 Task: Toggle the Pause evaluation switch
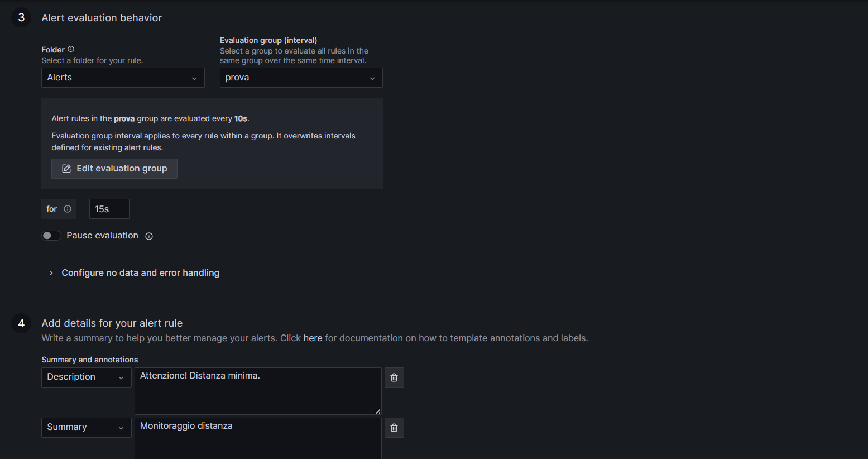51,236
